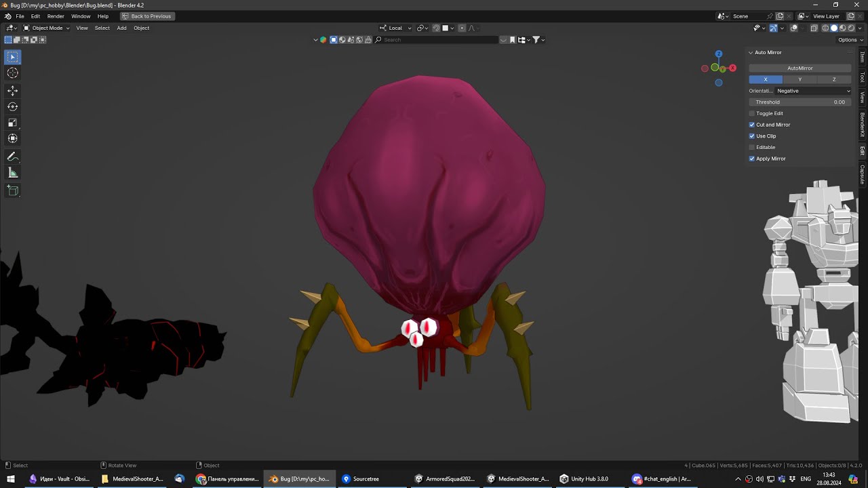This screenshot has height=488, width=868.
Task: Click the falloff curve icon
Action: click(473, 28)
